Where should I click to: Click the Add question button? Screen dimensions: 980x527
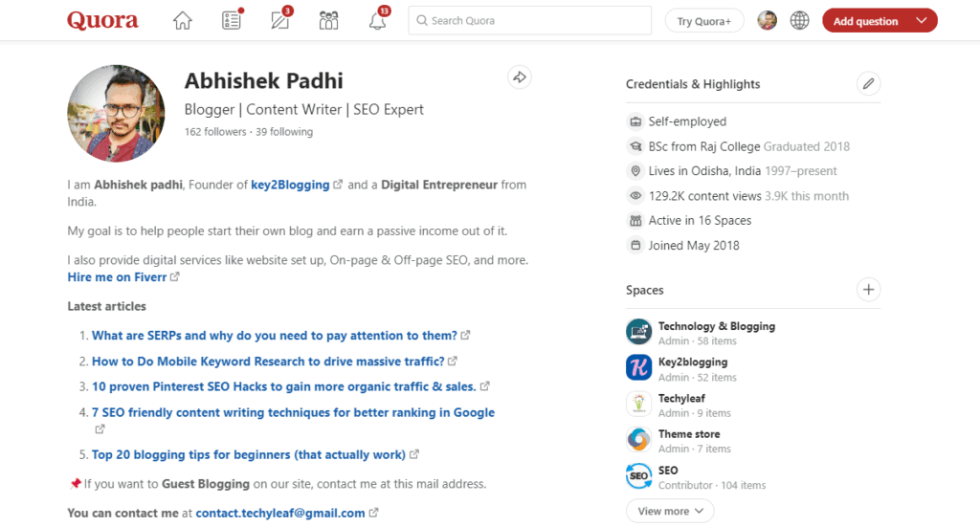[x=865, y=21]
